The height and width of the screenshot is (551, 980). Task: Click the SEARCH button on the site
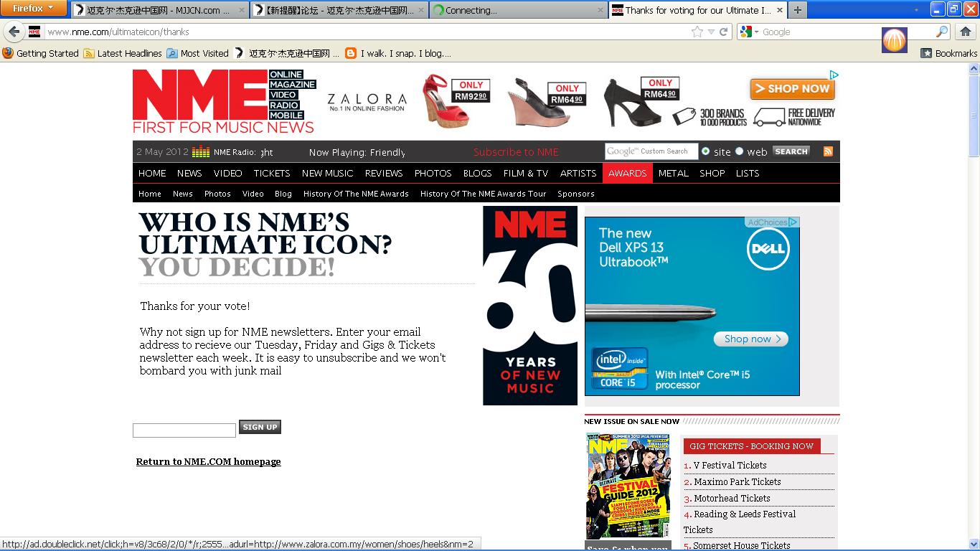(791, 151)
